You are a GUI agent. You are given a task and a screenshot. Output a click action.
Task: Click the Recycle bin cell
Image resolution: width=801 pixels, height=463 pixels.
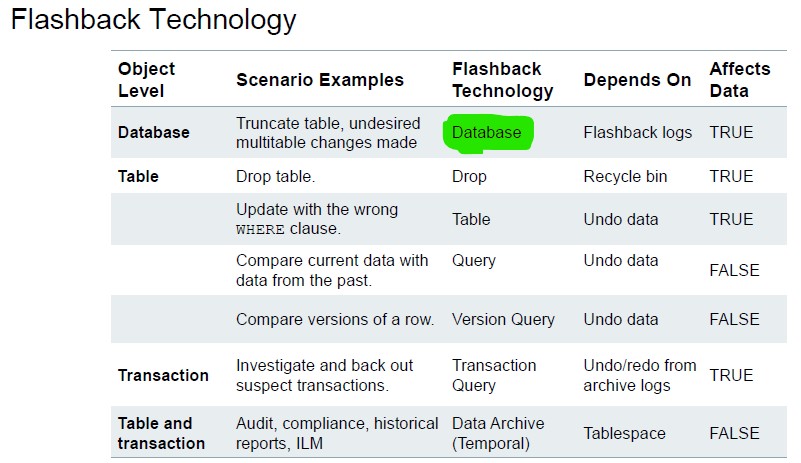(x=625, y=176)
